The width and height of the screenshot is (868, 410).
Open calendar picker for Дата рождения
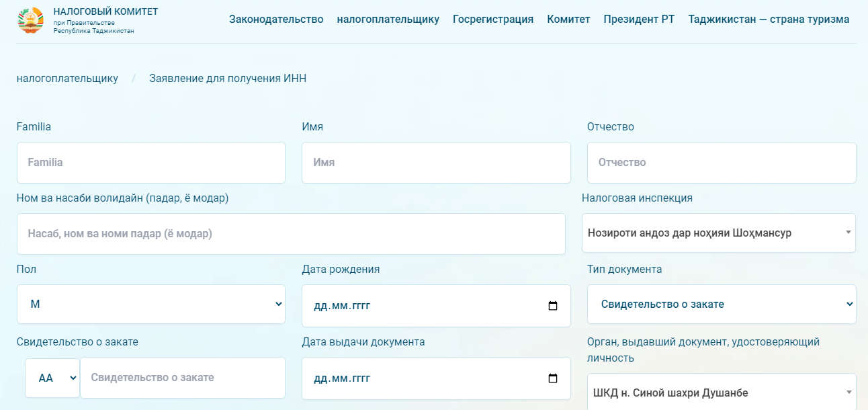pos(553,306)
